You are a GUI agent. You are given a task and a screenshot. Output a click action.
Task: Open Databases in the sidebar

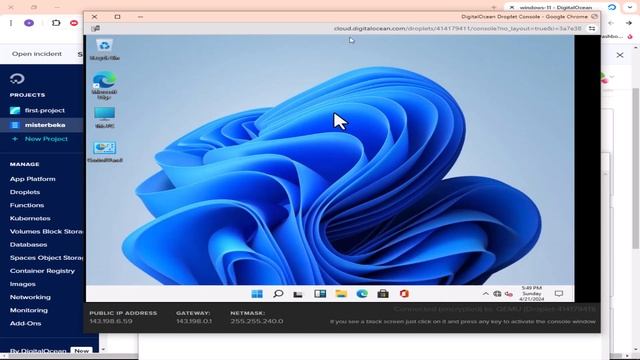tap(29, 244)
